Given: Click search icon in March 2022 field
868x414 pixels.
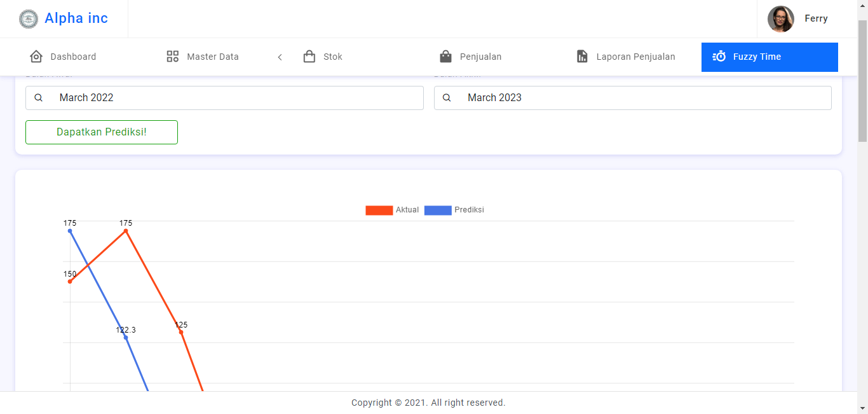Looking at the screenshot, I should [39, 98].
